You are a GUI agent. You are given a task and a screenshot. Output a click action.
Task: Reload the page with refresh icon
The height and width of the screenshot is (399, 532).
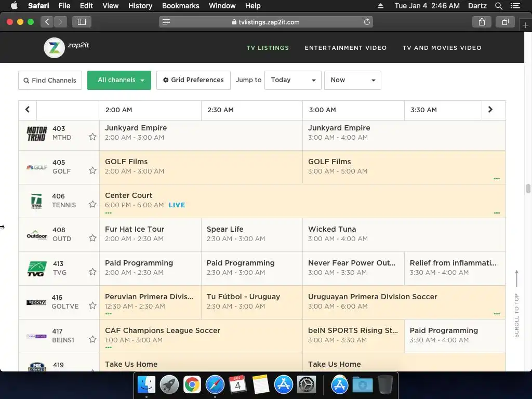coord(367,22)
